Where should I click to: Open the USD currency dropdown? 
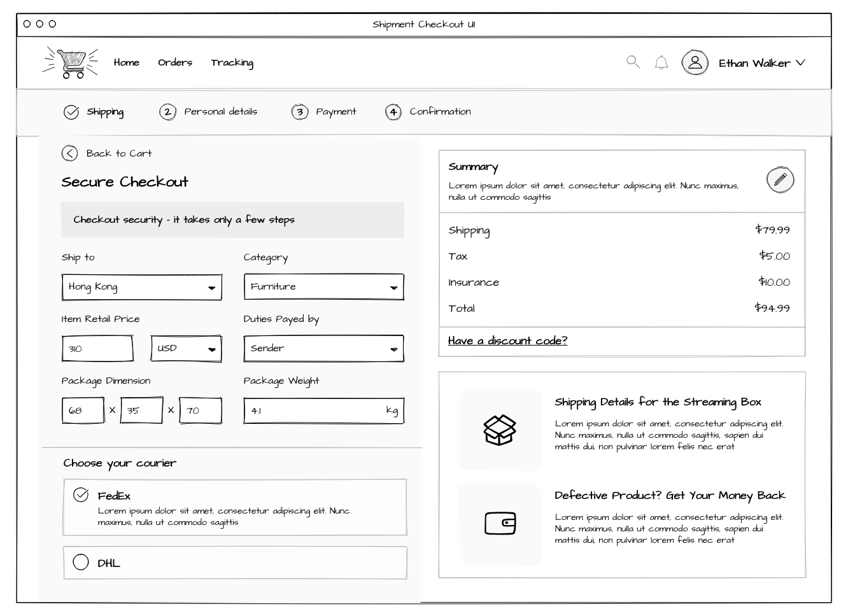coord(186,349)
